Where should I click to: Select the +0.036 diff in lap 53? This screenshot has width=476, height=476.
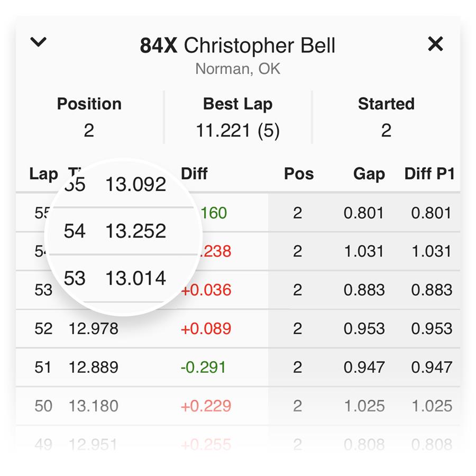click(206, 290)
